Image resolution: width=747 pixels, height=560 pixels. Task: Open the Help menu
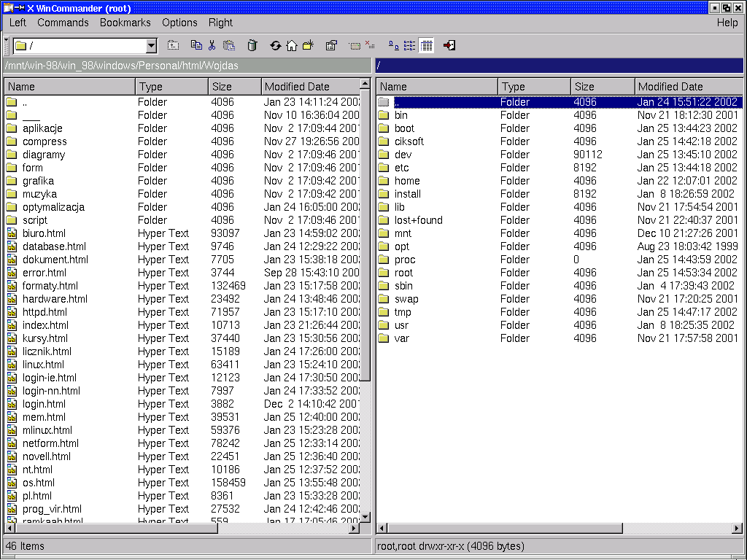[x=727, y=23]
